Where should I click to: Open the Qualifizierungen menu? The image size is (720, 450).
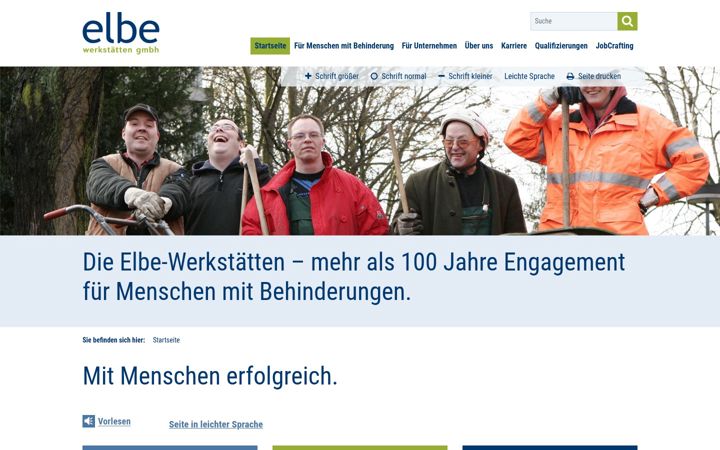click(561, 46)
